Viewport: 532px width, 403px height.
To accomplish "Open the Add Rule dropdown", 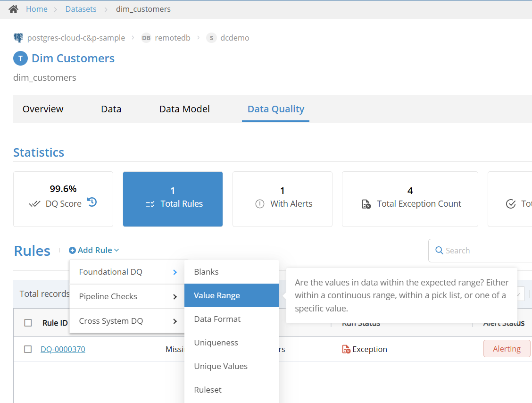I will (x=94, y=250).
